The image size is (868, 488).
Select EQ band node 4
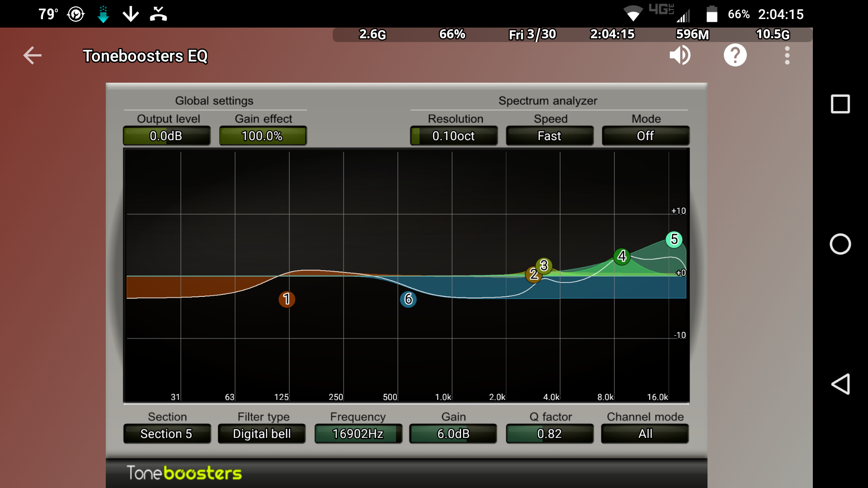(x=622, y=256)
